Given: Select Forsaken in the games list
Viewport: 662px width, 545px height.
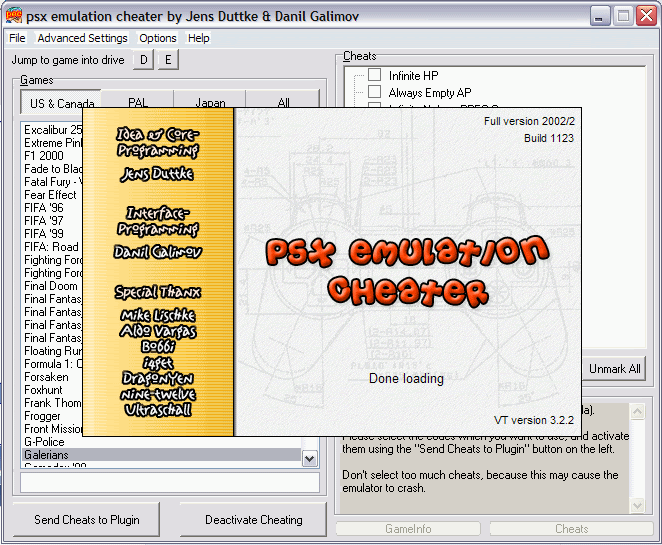Looking at the screenshot, I should 46,377.
